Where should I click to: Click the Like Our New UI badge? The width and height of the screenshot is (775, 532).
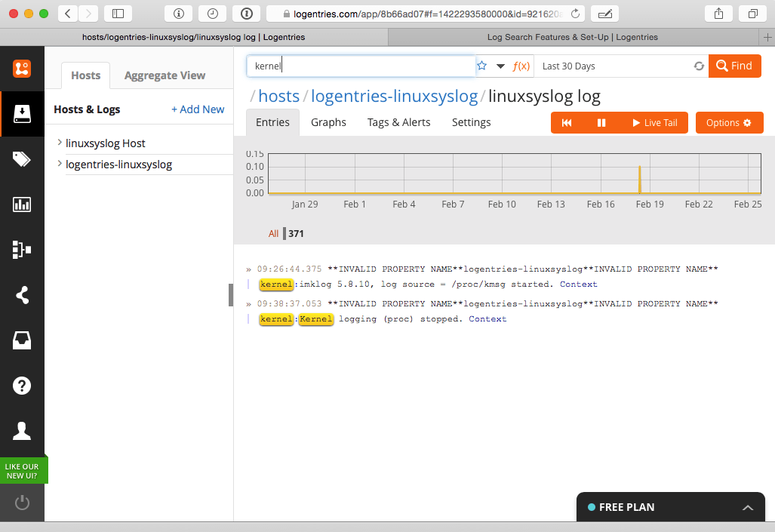point(23,471)
